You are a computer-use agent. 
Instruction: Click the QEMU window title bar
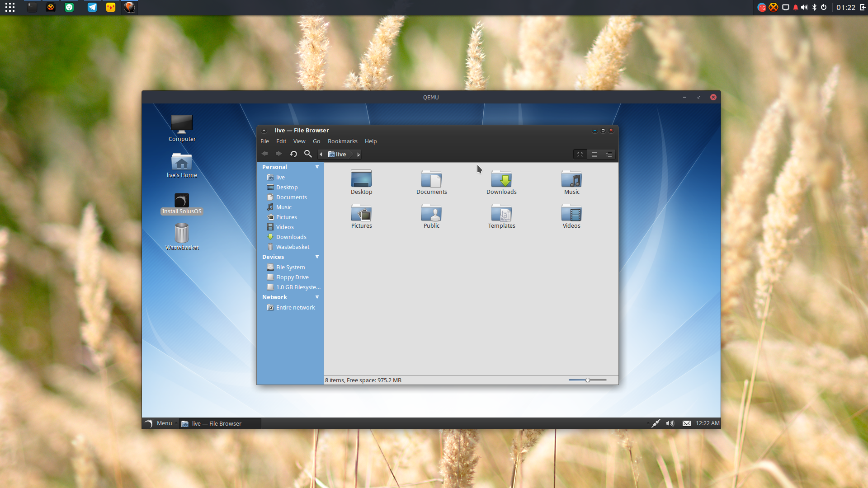[431, 97]
